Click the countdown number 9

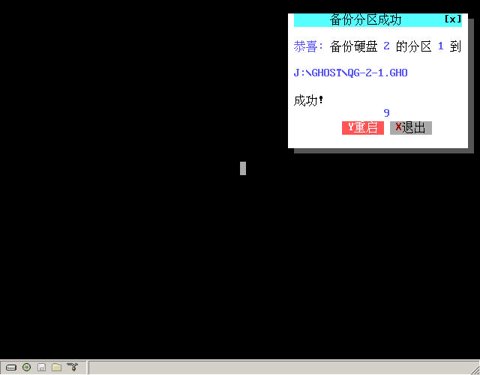(x=386, y=113)
